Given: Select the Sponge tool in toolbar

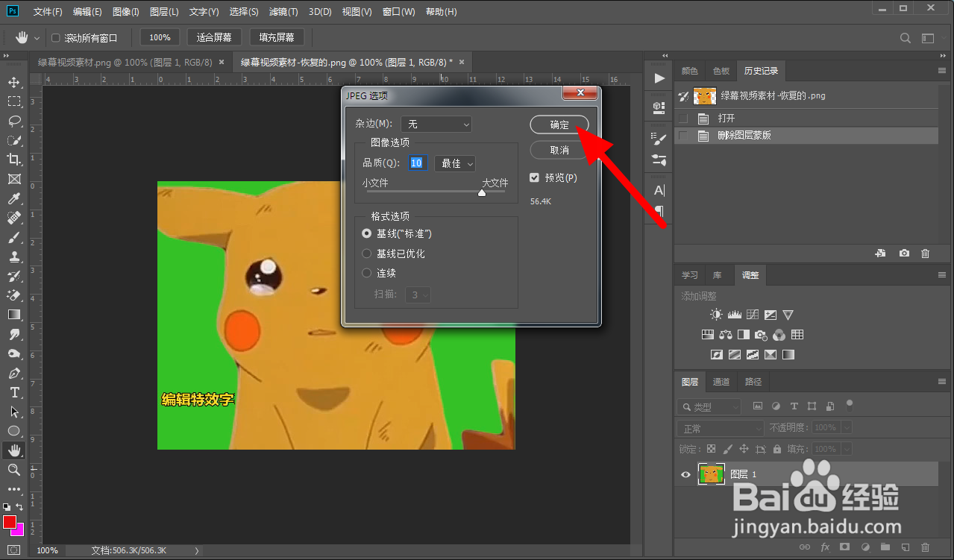Looking at the screenshot, I should click(x=14, y=353).
